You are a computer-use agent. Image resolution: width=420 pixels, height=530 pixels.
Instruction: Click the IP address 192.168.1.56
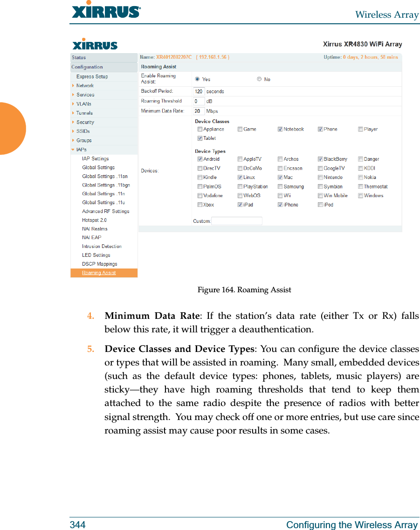coord(213,57)
